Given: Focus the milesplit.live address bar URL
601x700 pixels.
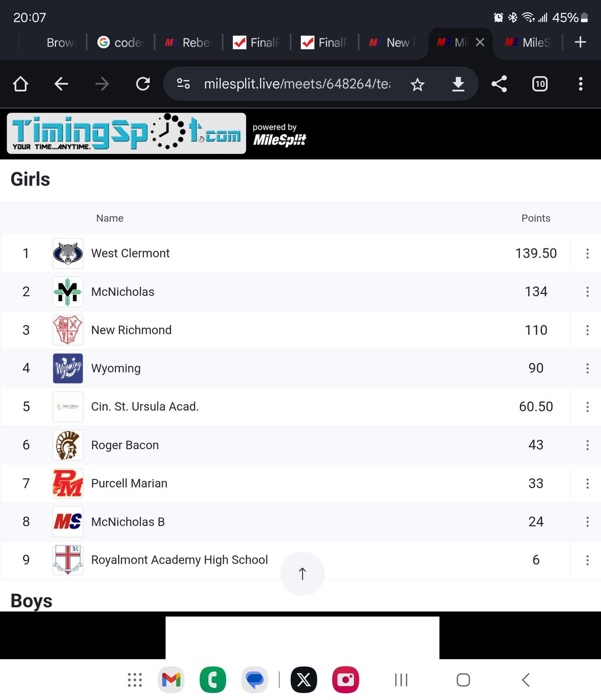Looking at the screenshot, I should tap(297, 85).
